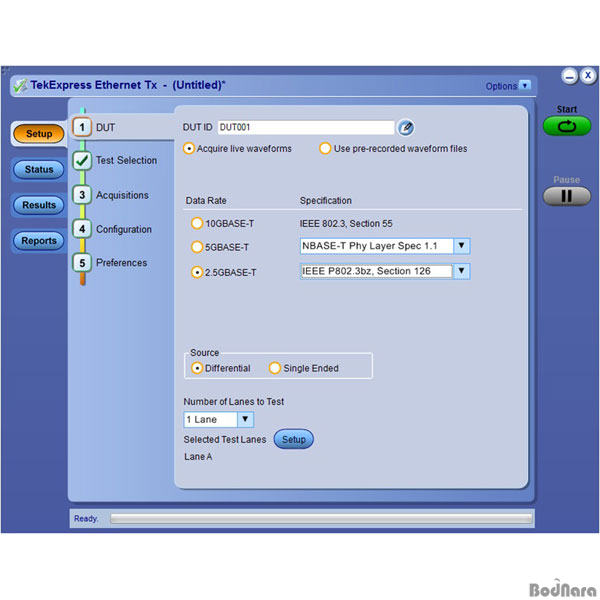Click the IEEE 802.3, Section 55 text
Viewport: 600px width, 600px height.
pyautogui.click(x=346, y=223)
